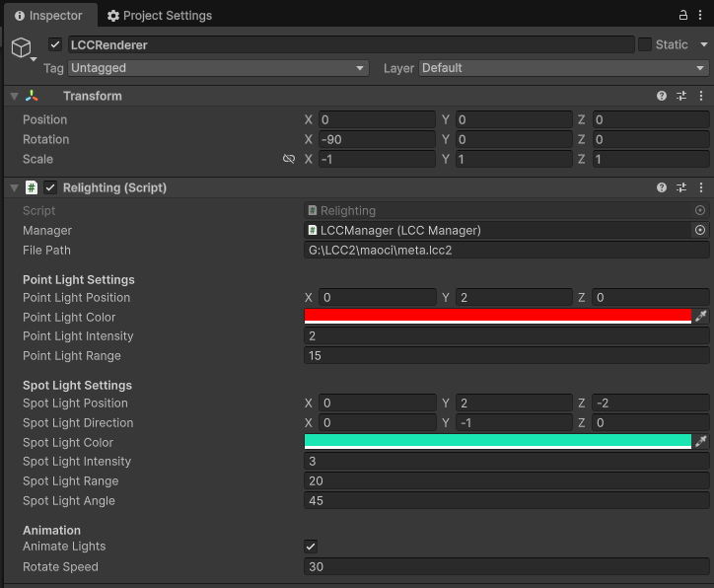Open Relighting script presets
714x588 pixels.
[x=681, y=187]
